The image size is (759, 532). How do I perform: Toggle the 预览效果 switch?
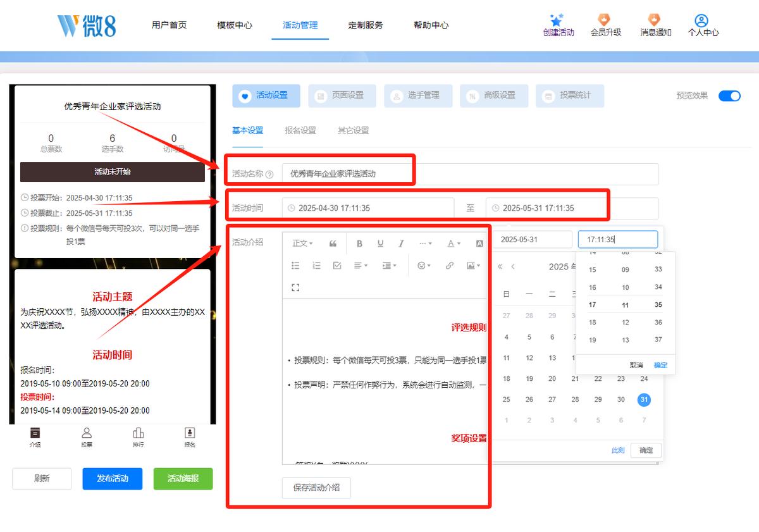click(729, 96)
